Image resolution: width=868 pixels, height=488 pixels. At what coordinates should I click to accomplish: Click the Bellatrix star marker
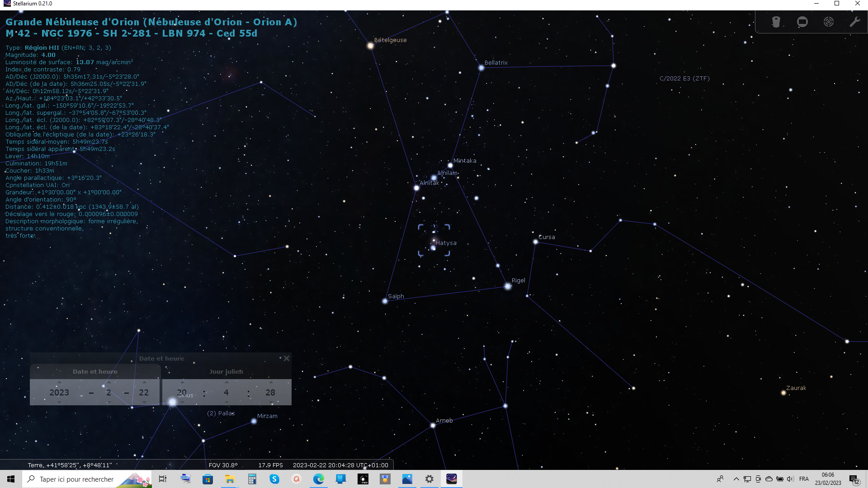pos(481,68)
